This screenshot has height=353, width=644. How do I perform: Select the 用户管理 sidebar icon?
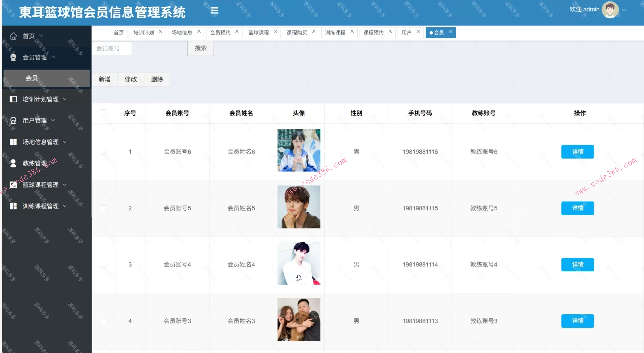[x=13, y=120]
